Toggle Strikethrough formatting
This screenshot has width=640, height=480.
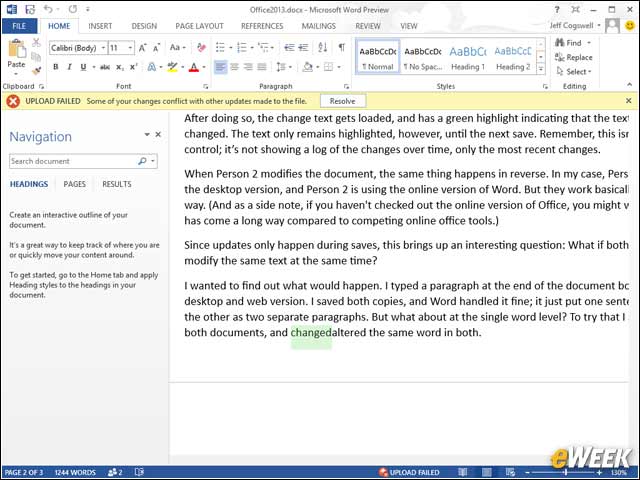105,67
